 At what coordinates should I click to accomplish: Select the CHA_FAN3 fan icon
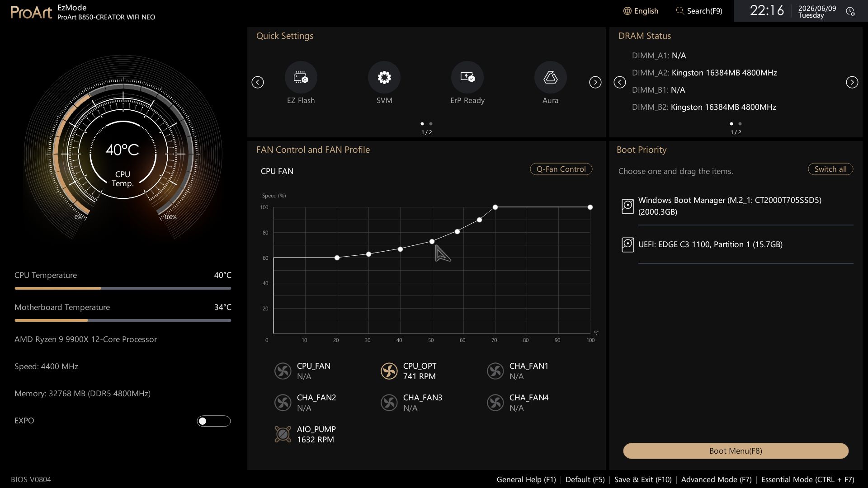(x=389, y=403)
